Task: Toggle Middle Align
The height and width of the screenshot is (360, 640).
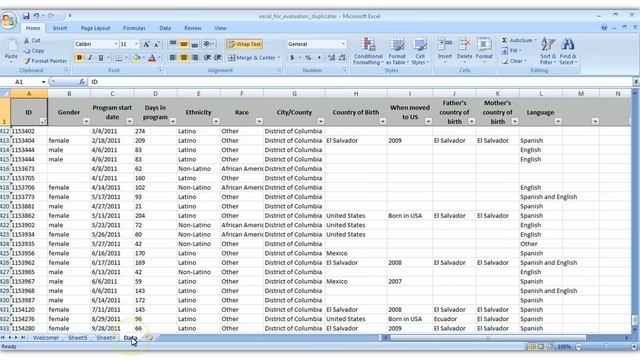Action: pos(184,44)
